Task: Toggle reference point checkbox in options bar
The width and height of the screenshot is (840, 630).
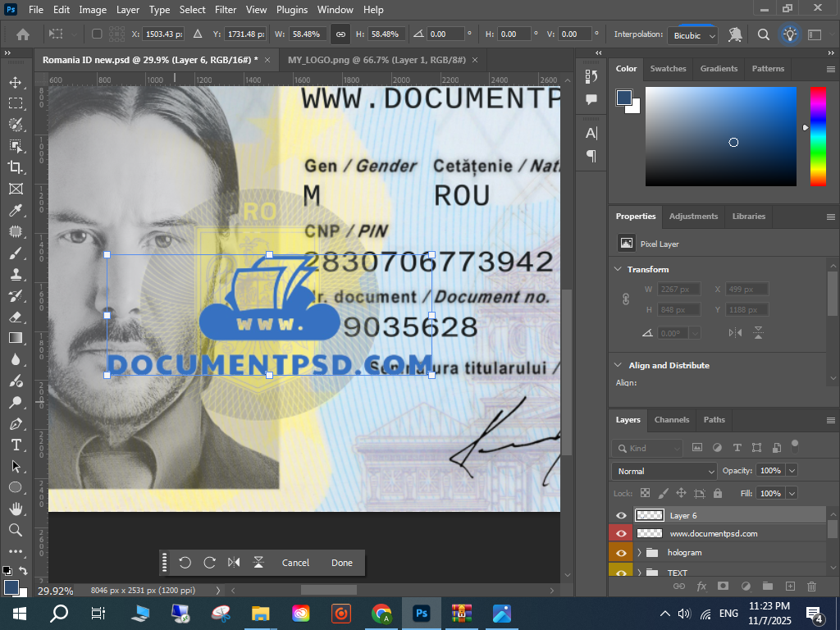Action: coord(97,34)
